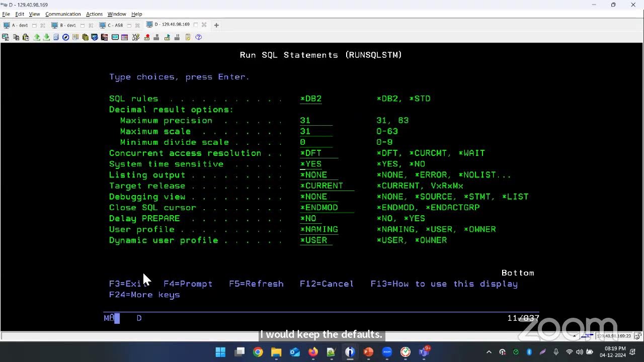The image size is (644, 362).
Task: Click the plus icon to add a new session tab
Action: click(216, 25)
